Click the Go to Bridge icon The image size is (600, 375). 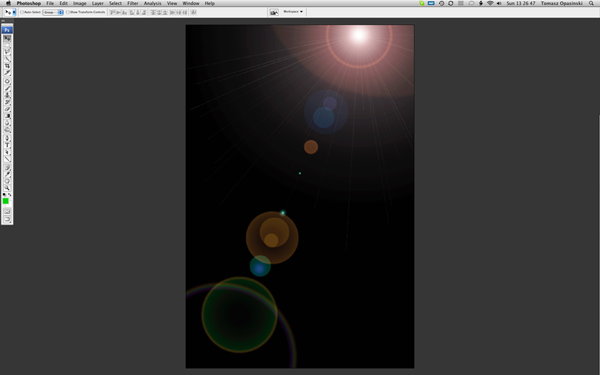point(274,12)
